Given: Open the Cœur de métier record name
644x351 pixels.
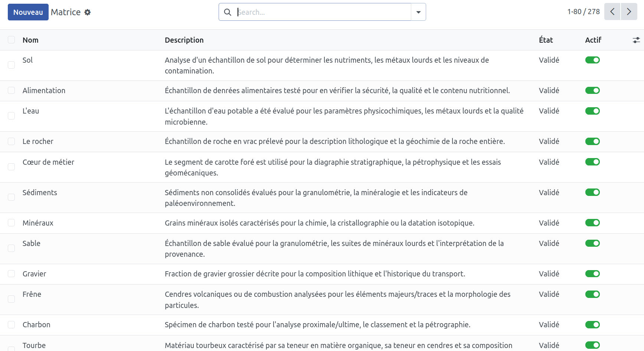Looking at the screenshot, I should [x=48, y=162].
